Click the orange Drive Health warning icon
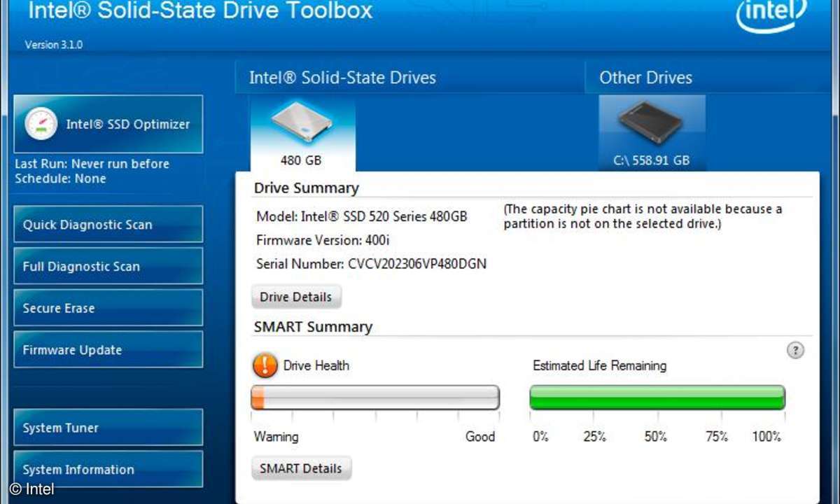 tap(265, 365)
